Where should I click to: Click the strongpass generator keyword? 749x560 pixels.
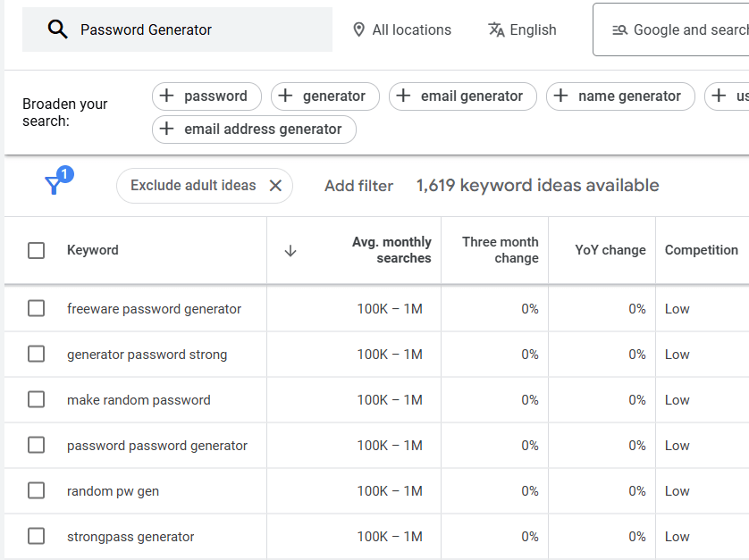(x=130, y=537)
